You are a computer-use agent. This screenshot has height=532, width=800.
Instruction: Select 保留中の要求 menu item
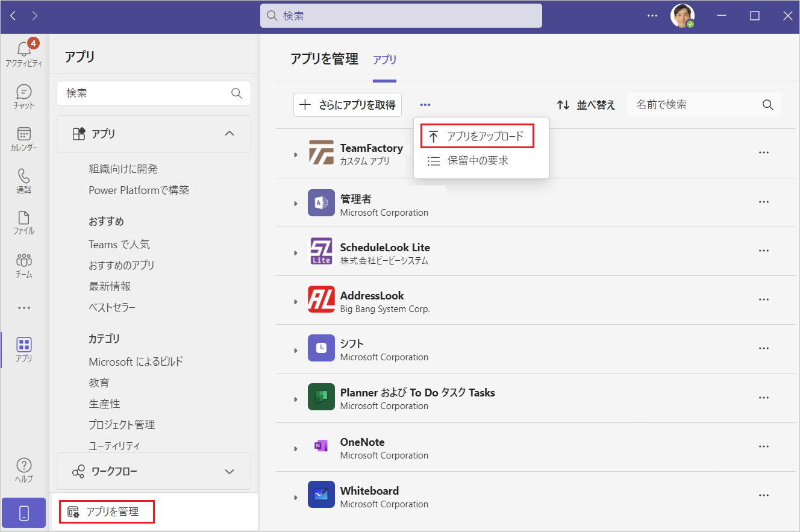point(481,161)
